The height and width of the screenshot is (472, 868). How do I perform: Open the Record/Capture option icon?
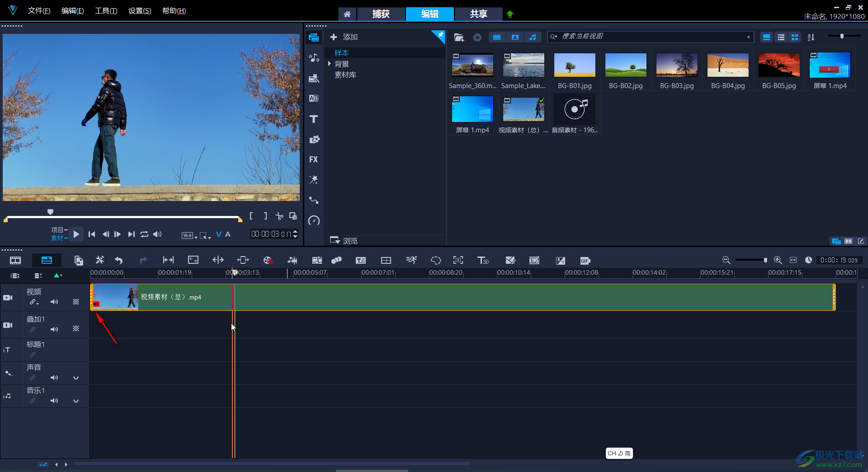pyautogui.click(x=268, y=260)
